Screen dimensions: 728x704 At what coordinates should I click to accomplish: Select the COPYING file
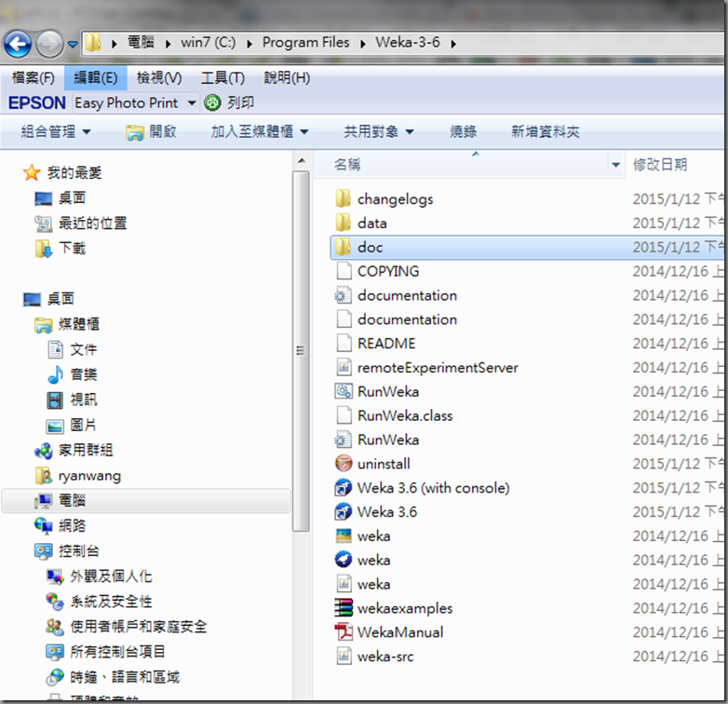(377, 271)
